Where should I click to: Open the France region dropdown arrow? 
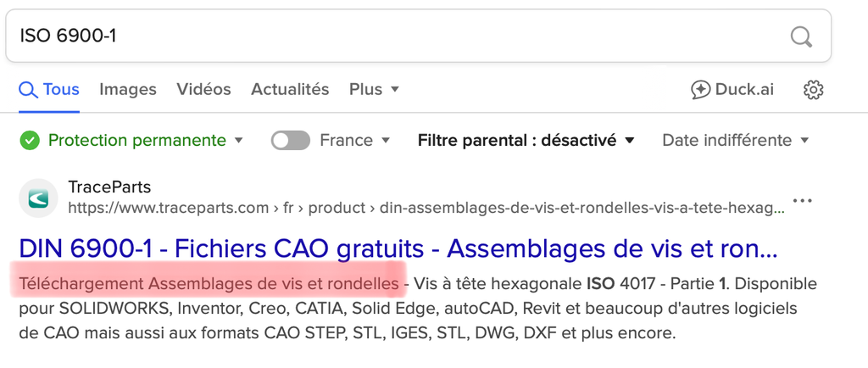(386, 141)
